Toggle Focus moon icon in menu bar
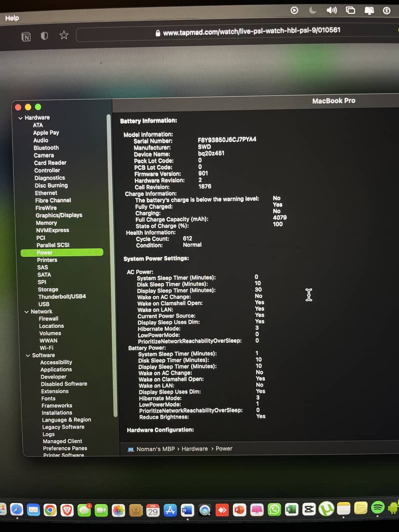The height and width of the screenshot is (532, 399). (313, 10)
